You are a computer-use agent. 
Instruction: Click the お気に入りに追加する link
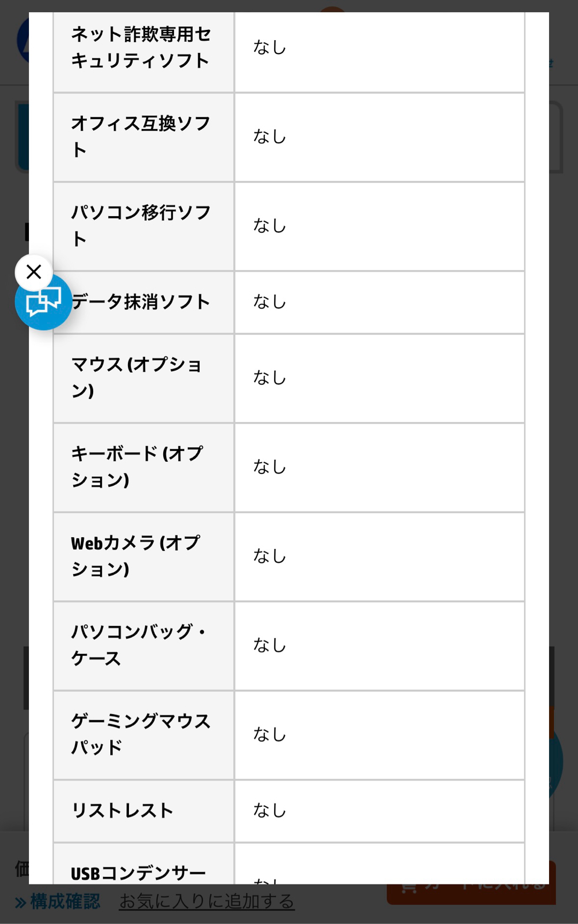(207, 902)
